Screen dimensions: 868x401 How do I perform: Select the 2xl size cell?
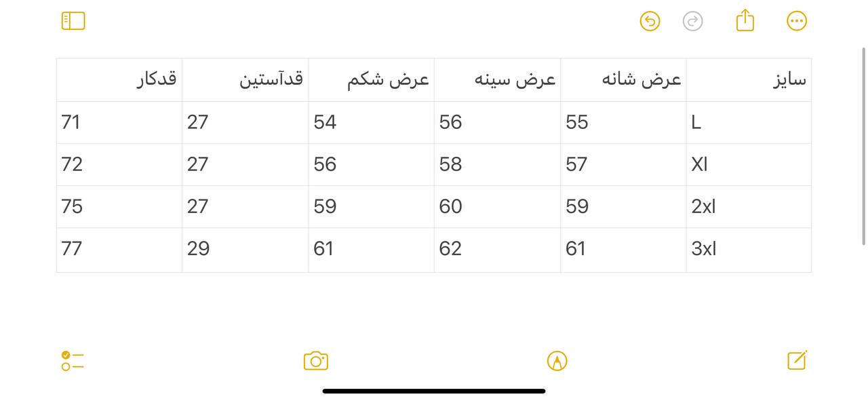(749, 206)
